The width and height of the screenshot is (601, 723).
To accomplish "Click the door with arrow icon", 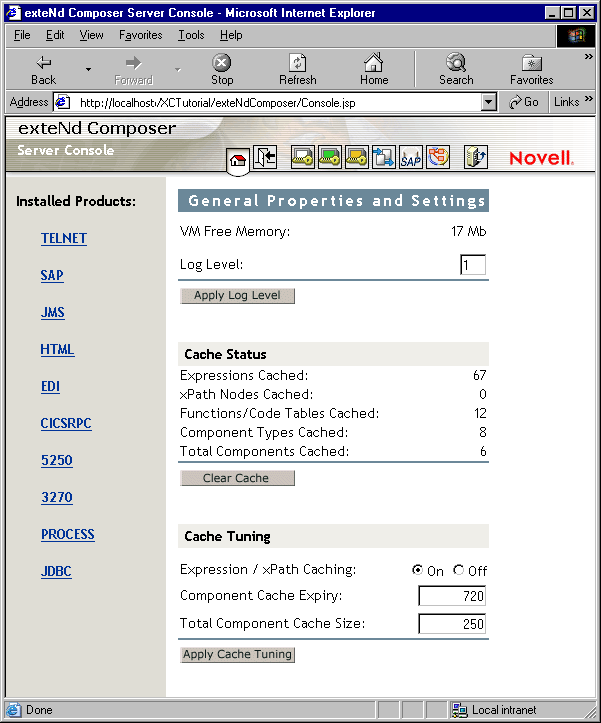I will pos(265,157).
